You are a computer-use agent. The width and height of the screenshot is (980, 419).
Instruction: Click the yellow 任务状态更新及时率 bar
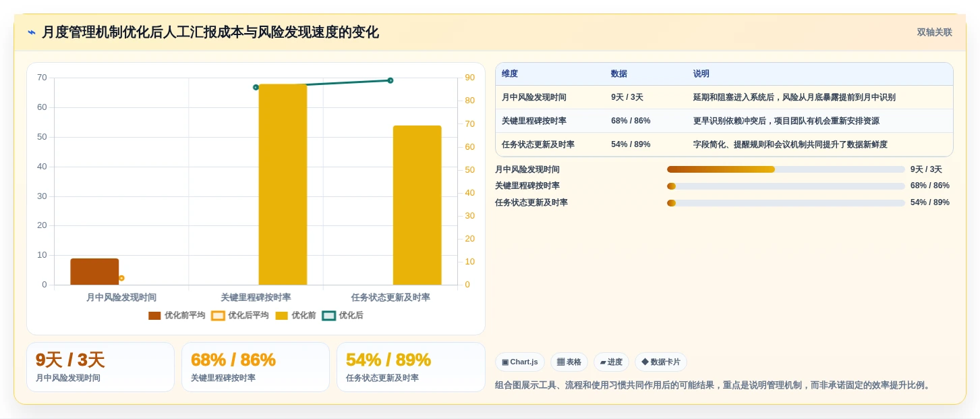417,205
